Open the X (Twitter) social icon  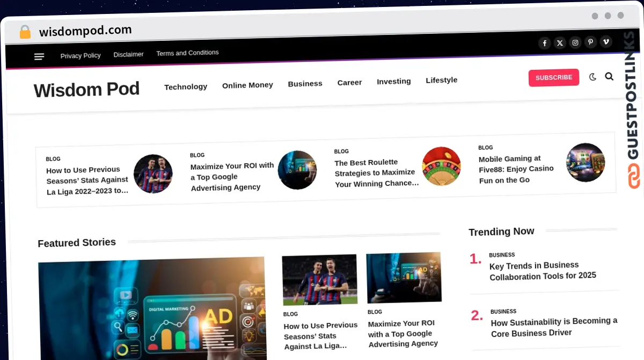560,43
